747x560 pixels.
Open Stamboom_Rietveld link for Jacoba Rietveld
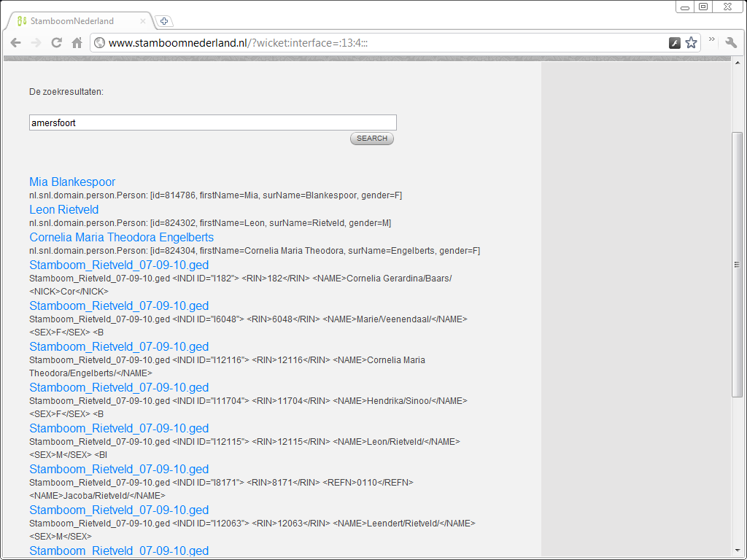point(119,469)
